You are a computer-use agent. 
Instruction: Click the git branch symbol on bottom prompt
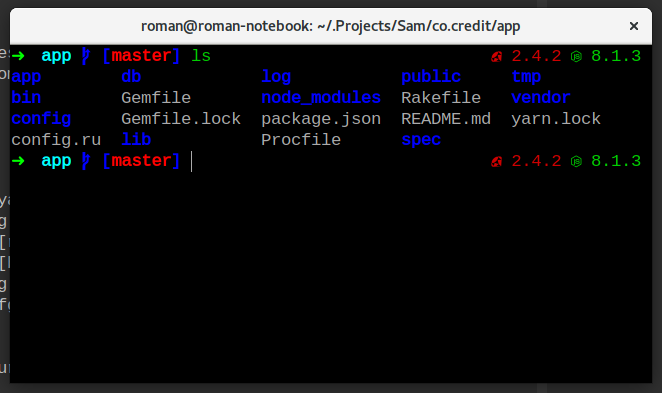click(x=86, y=161)
